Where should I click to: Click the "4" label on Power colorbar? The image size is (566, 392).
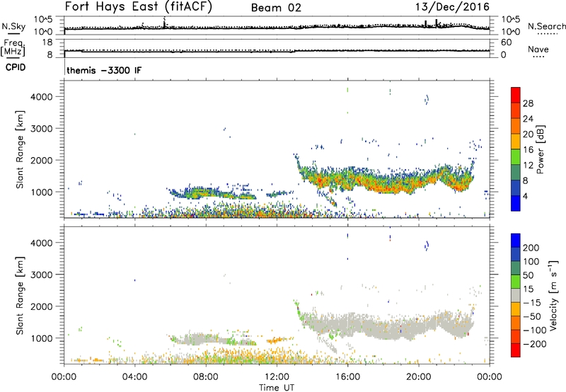point(525,196)
